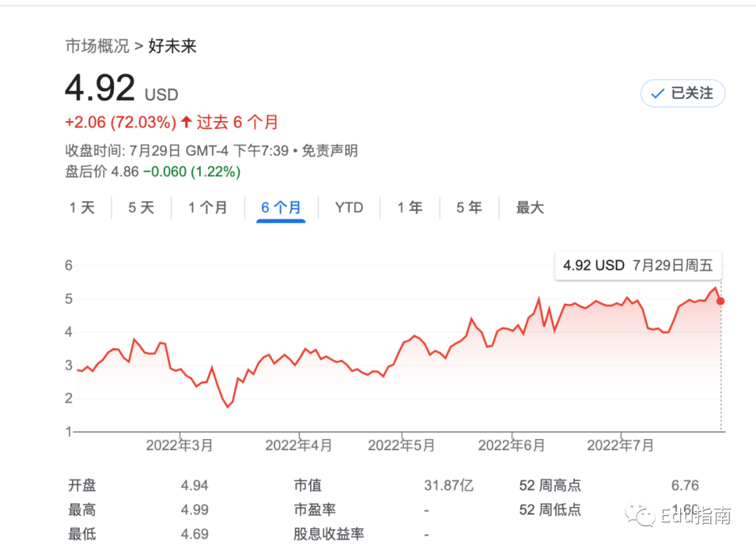The width and height of the screenshot is (756, 549).
Task: Open the 免责声明 disclaimer link
Action: pos(330,151)
